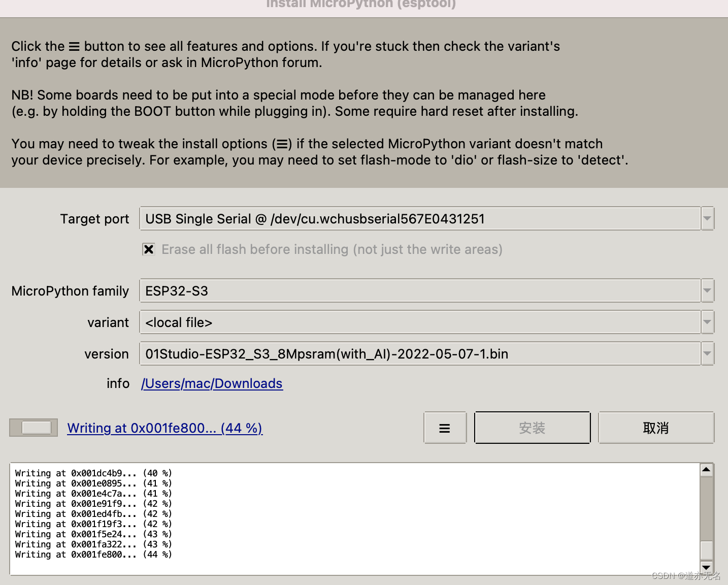The image size is (728, 585).
Task: Toggle Erase all flash before installing checkbox
Action: click(x=149, y=249)
